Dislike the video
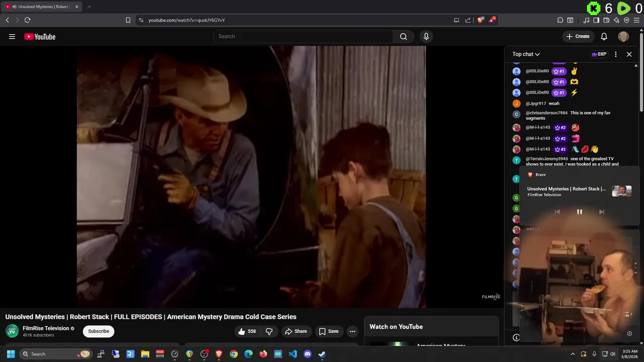This screenshot has width=644, height=362. 269,331
